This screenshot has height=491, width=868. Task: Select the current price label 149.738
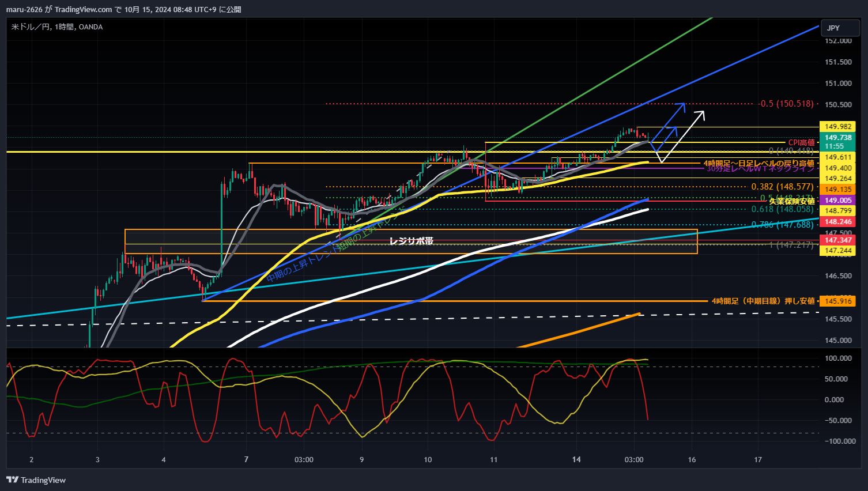[x=837, y=138]
